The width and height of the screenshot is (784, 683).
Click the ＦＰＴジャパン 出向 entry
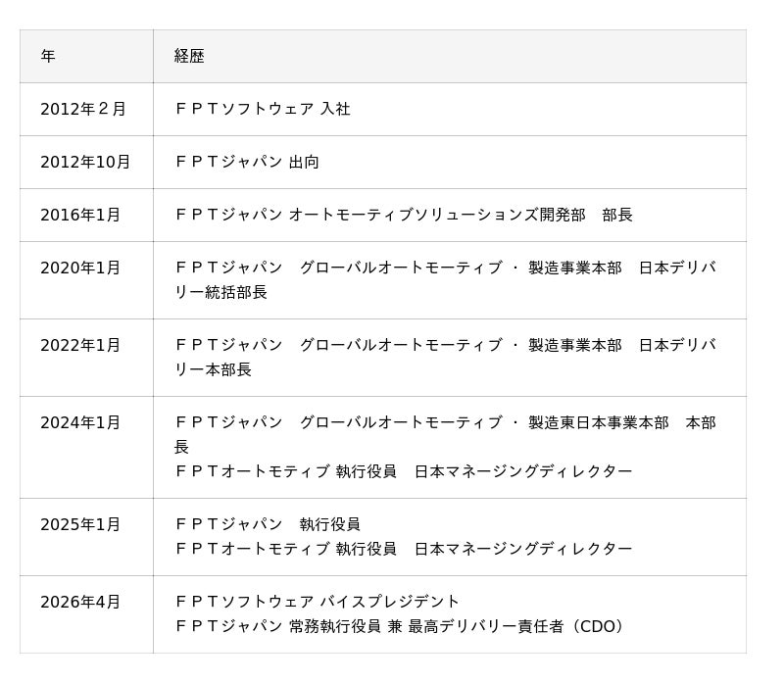click(x=247, y=162)
